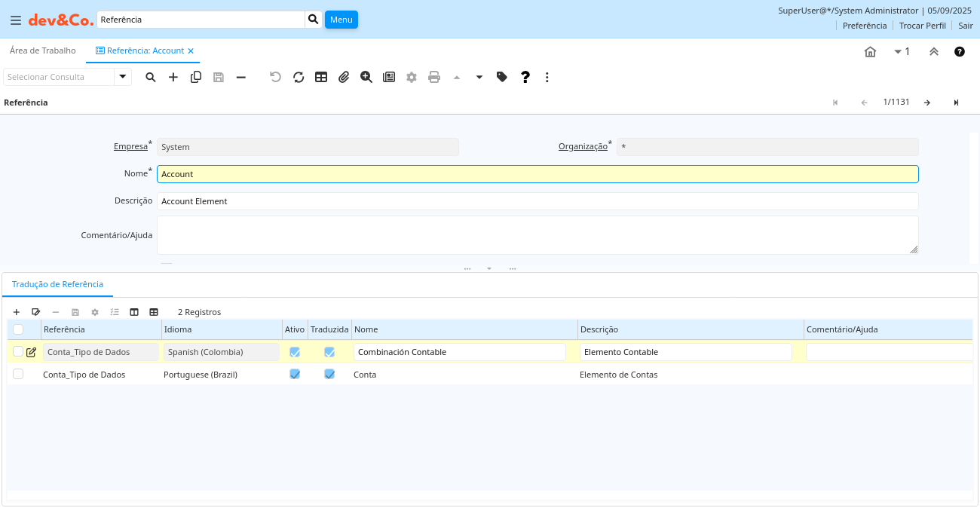Open help via question mark toolbar icon

tap(525, 77)
